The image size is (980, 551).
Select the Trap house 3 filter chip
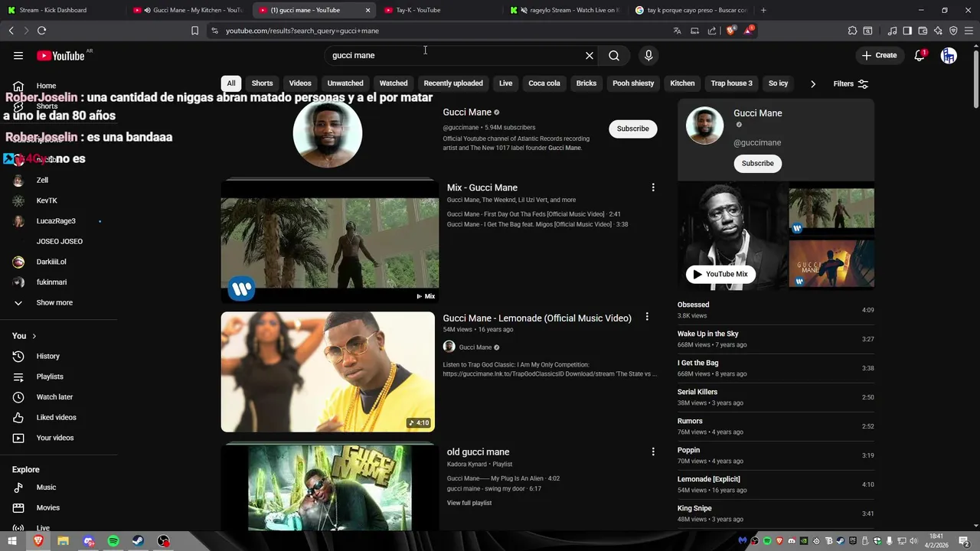(731, 83)
